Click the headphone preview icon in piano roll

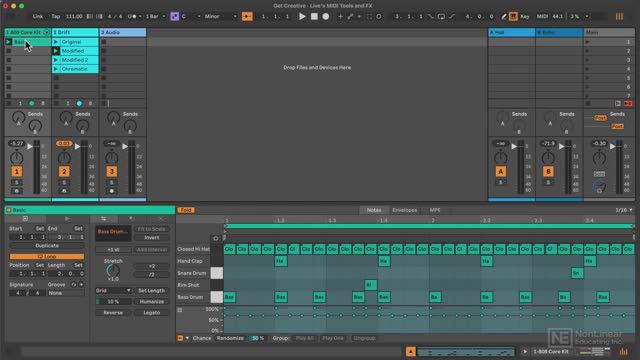click(x=216, y=238)
